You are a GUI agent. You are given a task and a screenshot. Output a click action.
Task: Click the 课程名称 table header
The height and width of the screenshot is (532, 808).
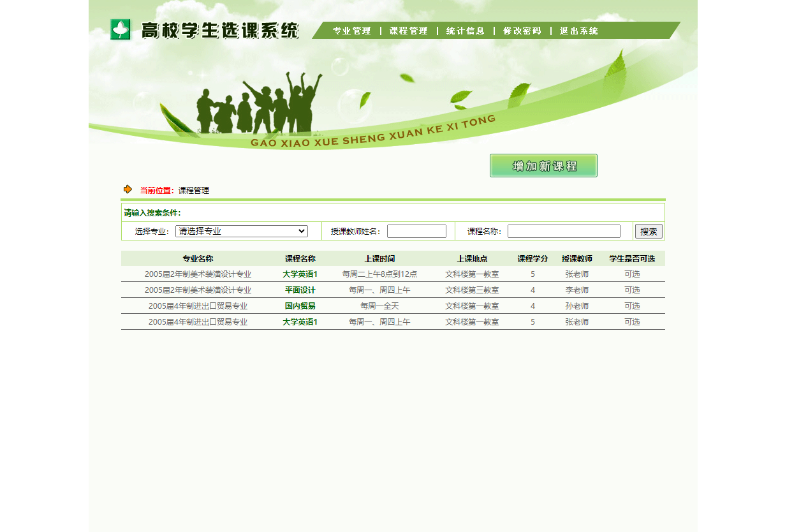(300, 258)
